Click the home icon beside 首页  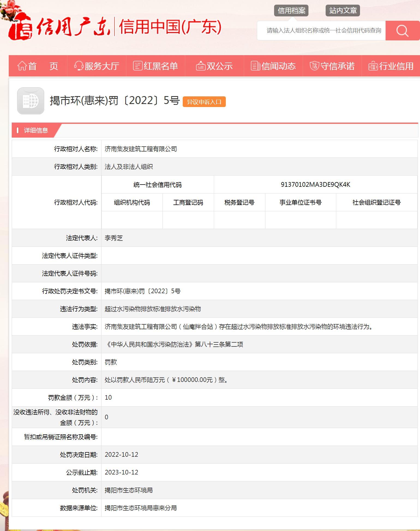[22, 66]
